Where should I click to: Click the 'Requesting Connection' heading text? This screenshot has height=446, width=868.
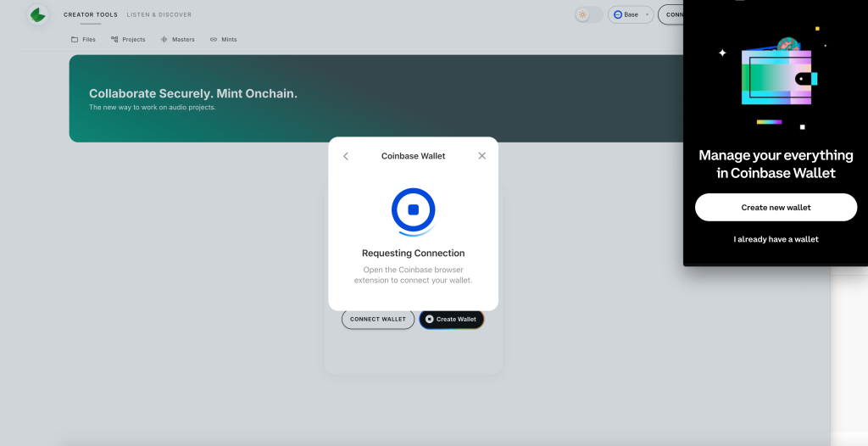(x=414, y=254)
